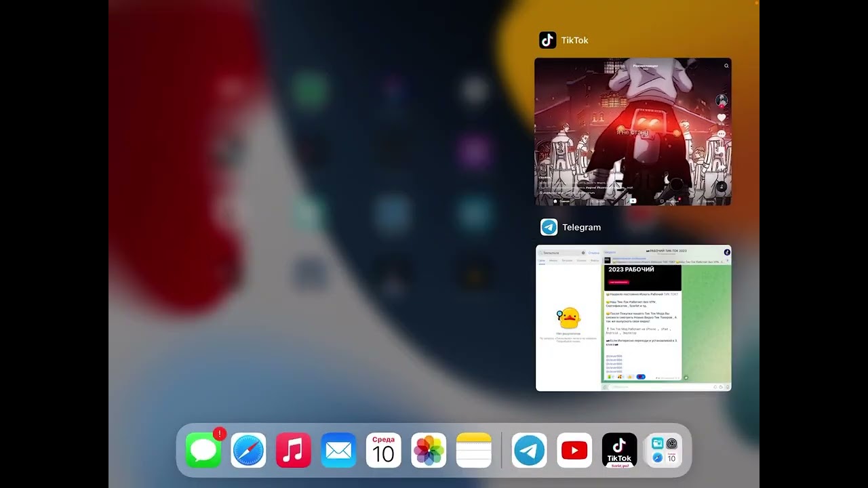Screen dimensions: 868x488
Task: Click the Telegram icon above its preview card
Action: [x=549, y=227]
